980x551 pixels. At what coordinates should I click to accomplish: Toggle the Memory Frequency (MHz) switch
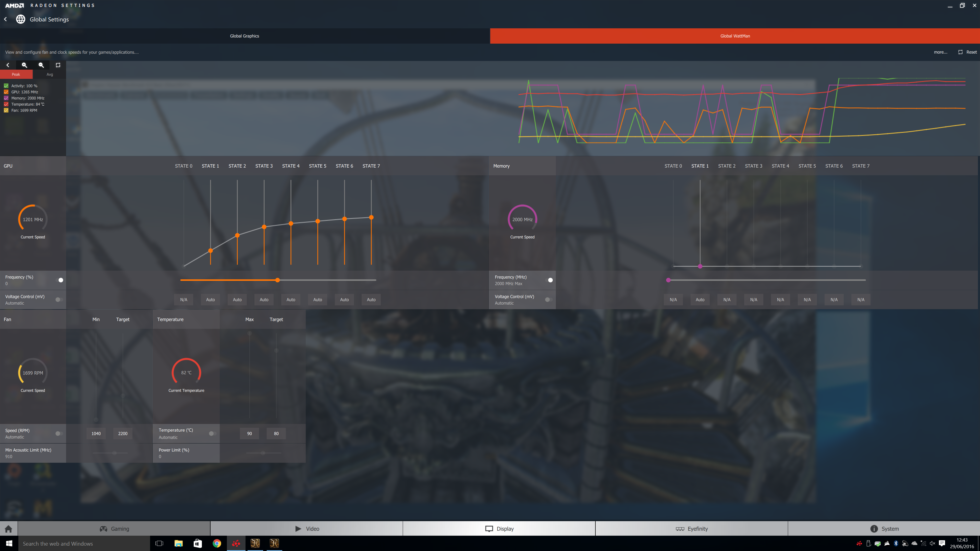click(x=549, y=280)
